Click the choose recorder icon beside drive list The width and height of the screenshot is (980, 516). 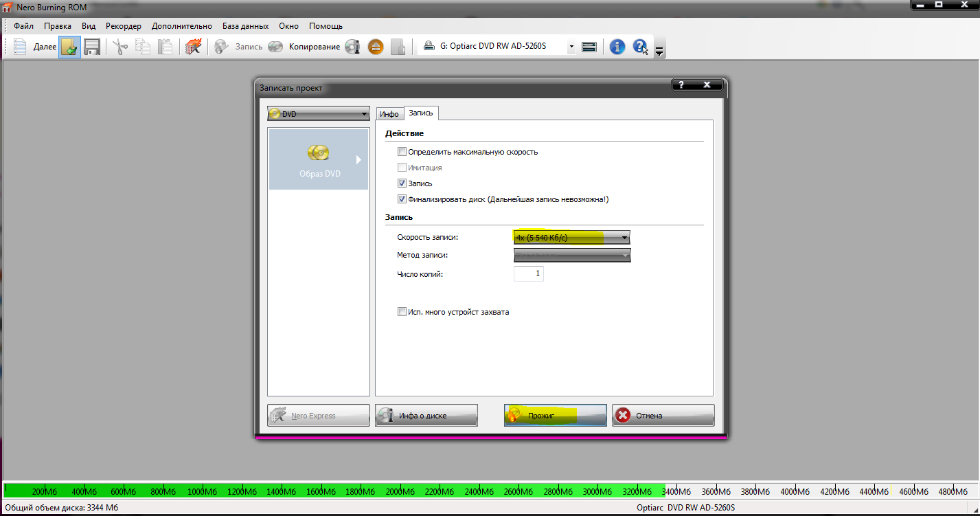coord(589,47)
